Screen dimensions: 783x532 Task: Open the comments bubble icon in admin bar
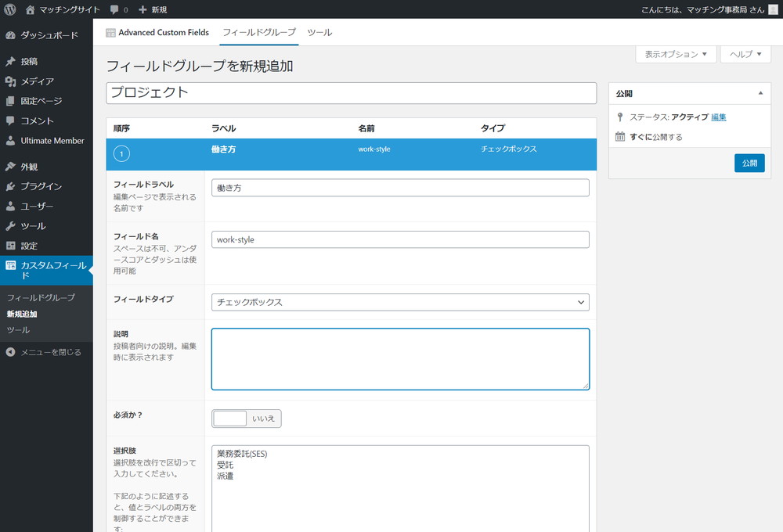[114, 9]
